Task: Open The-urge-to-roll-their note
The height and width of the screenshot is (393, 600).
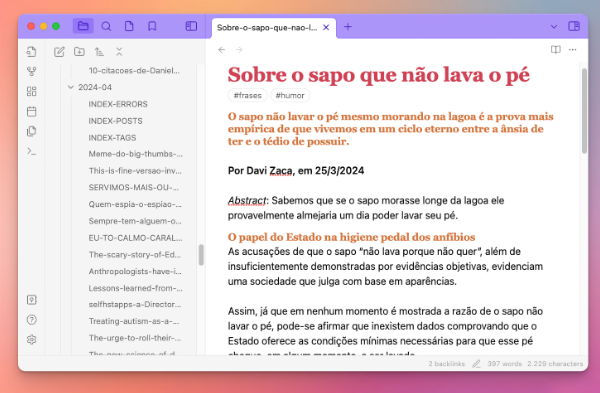Action: pos(135,338)
